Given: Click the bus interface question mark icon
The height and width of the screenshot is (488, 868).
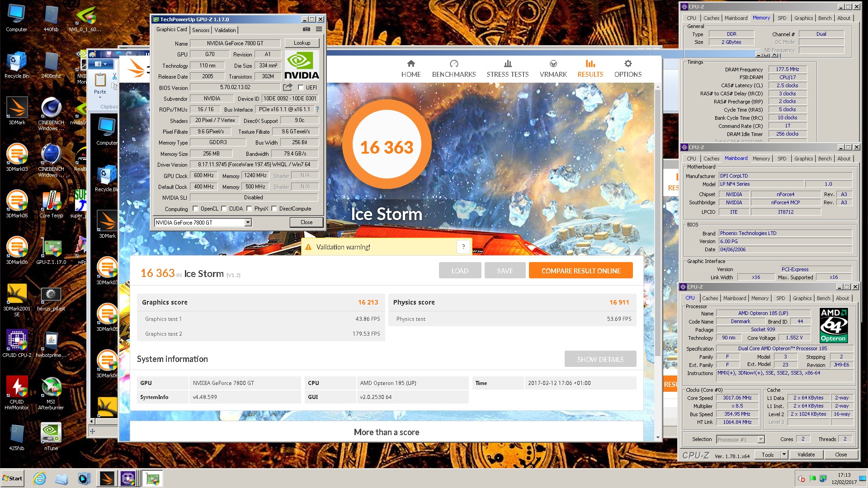Looking at the screenshot, I should pyautogui.click(x=317, y=109).
